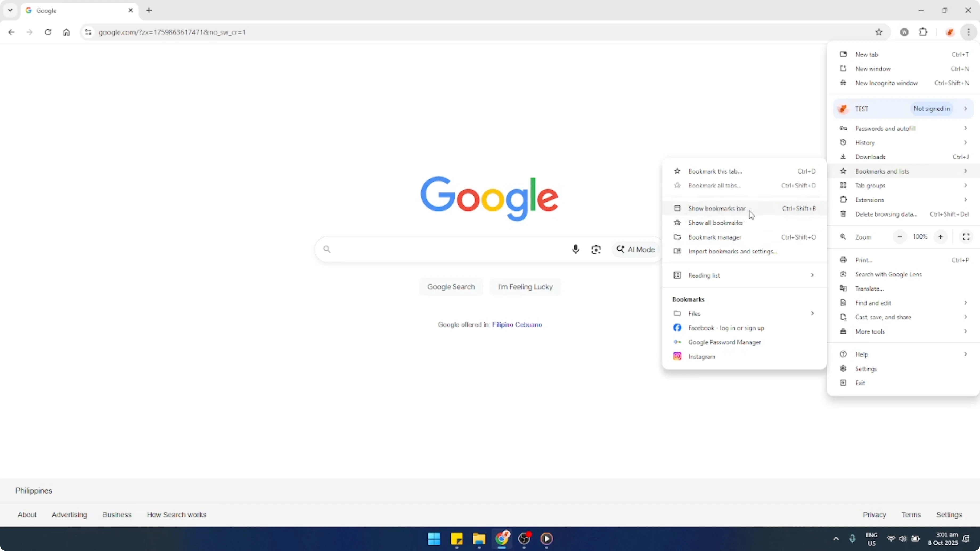Bookmark this page with the star icon
Screen dimensions: 980x551
[x=879, y=32]
